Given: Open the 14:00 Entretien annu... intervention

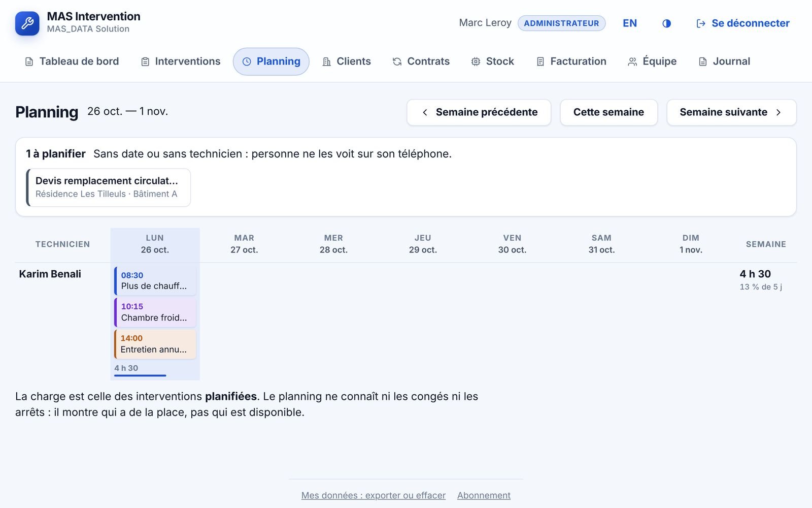Looking at the screenshot, I should click(x=155, y=344).
